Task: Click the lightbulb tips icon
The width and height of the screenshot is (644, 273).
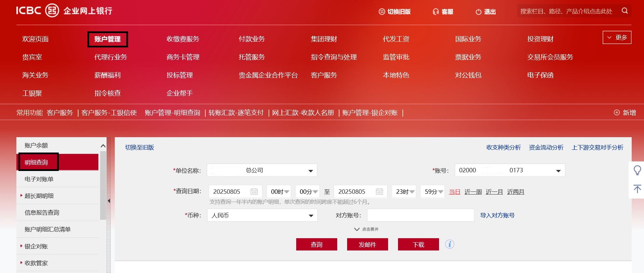Action: [637, 170]
